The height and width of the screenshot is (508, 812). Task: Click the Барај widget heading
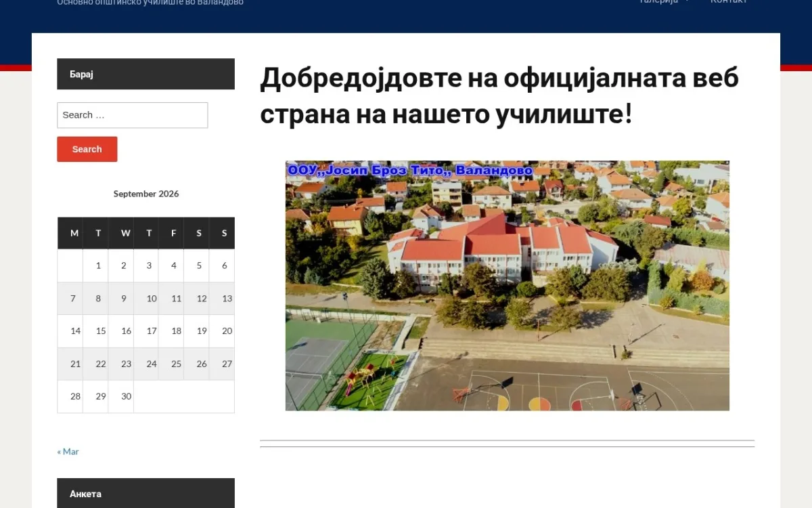(x=145, y=74)
